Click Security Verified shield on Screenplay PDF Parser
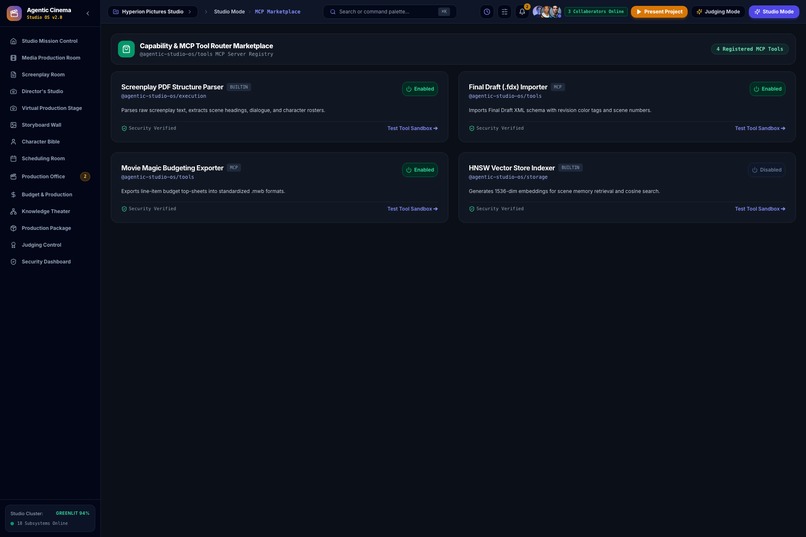 coord(124,128)
